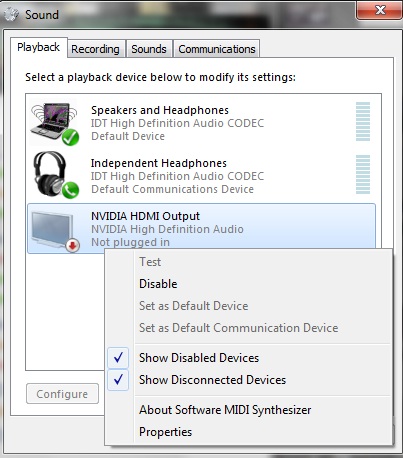Switch to the Playback tab
403x458 pixels.
click(39, 48)
